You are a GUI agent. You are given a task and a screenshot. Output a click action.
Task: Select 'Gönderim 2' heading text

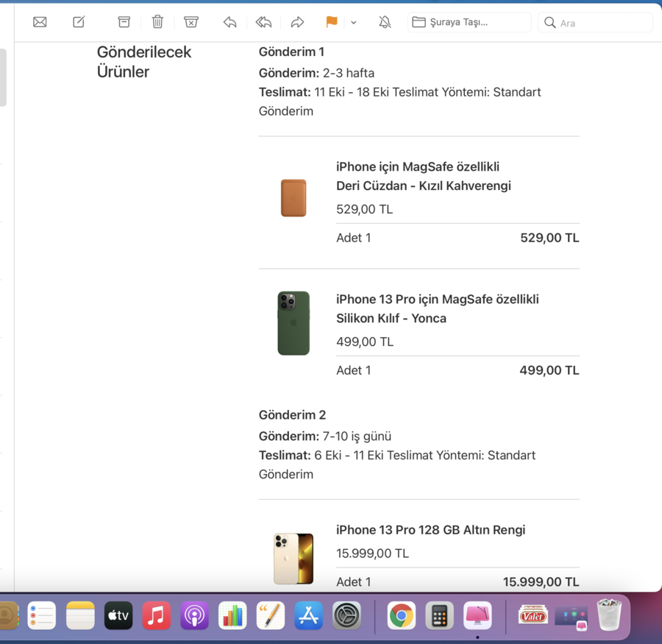pyautogui.click(x=292, y=415)
